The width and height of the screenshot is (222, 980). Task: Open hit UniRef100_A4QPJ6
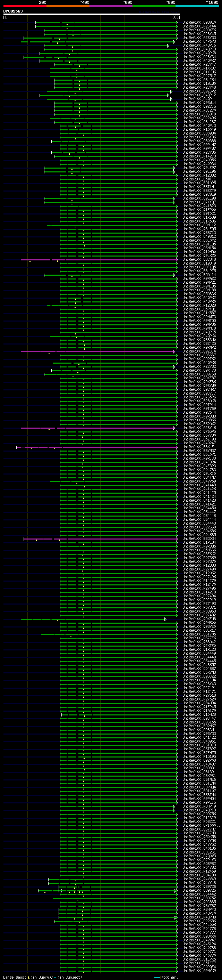(199, 45)
